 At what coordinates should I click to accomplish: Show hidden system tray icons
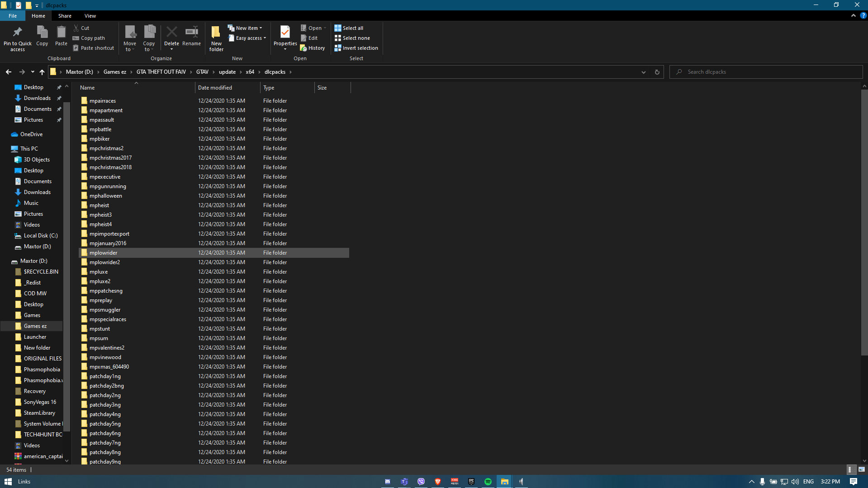[752, 482]
